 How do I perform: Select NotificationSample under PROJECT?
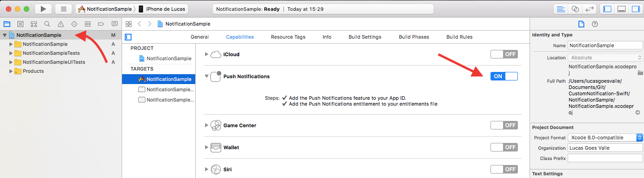click(165, 58)
